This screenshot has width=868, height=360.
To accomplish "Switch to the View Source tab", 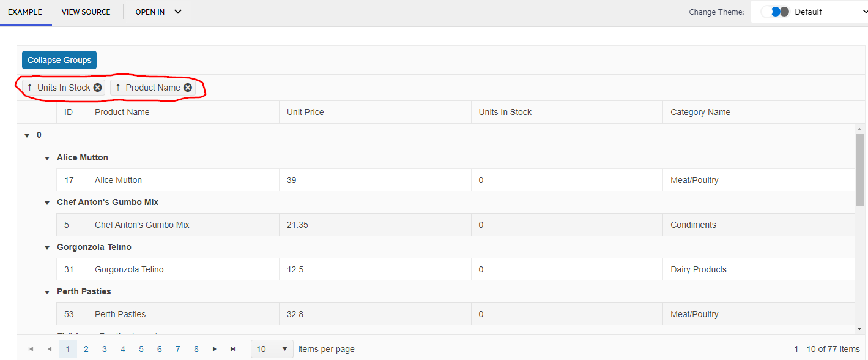I will (86, 12).
